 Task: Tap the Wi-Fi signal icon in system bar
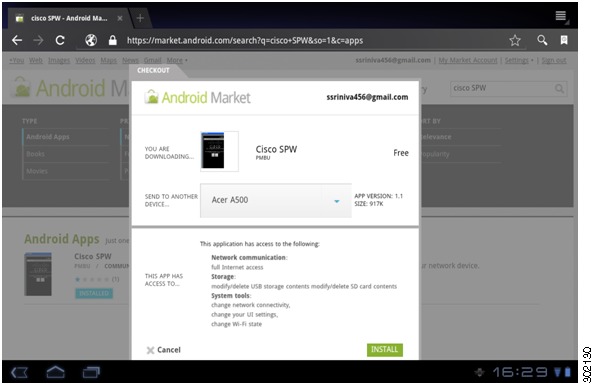pos(558,372)
